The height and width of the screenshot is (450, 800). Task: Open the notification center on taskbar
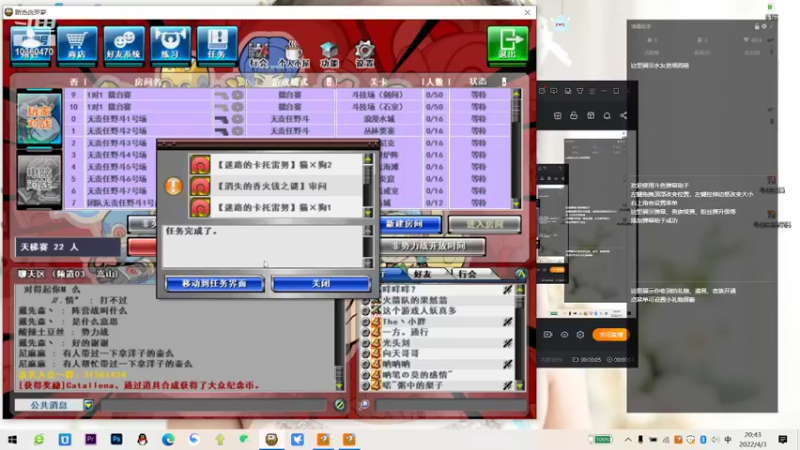pyautogui.click(x=783, y=439)
